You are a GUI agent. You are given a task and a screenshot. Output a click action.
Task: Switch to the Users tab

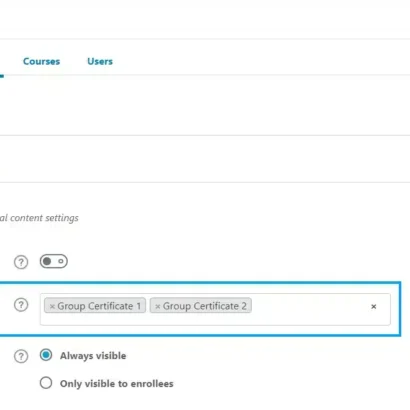100,61
